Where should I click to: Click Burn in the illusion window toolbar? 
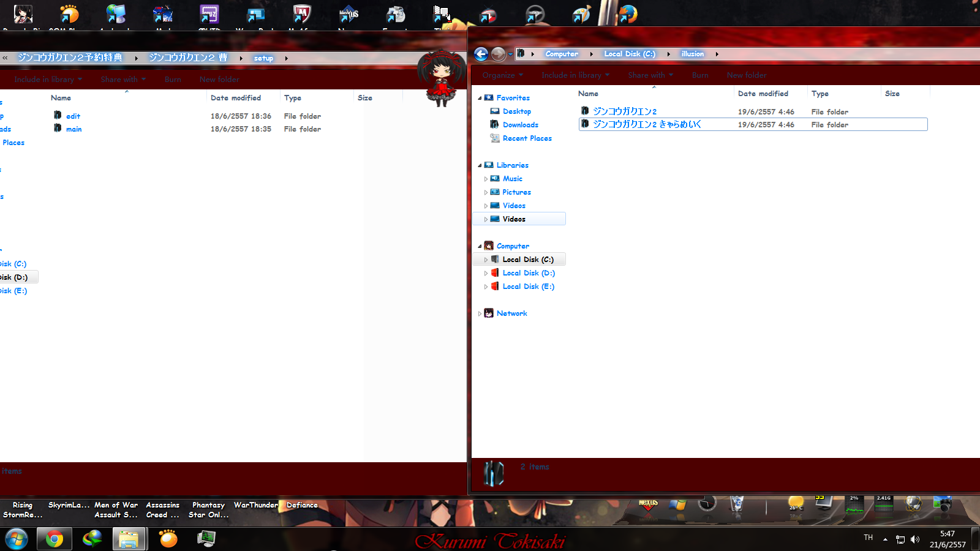point(700,75)
